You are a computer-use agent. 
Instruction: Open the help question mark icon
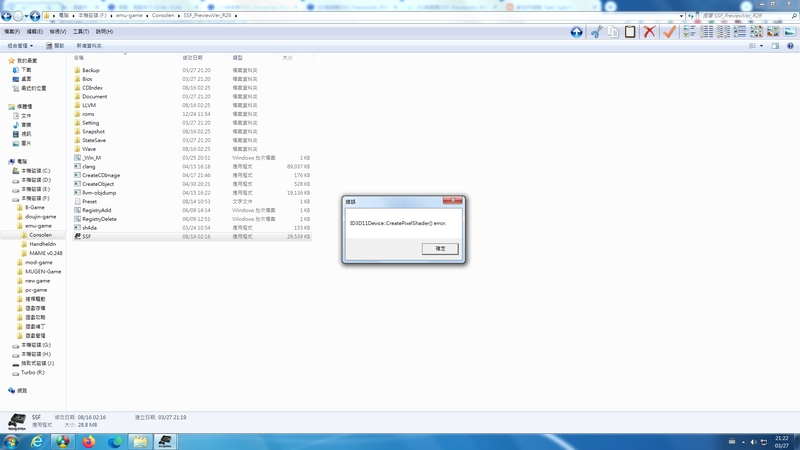(x=790, y=46)
